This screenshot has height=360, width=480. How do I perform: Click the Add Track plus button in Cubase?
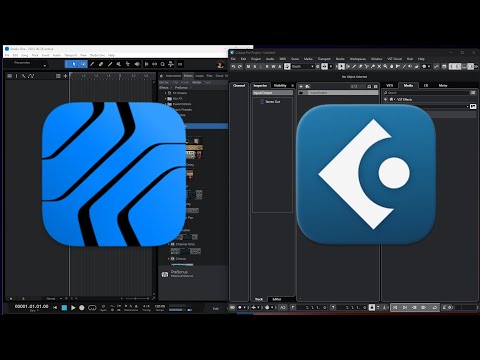point(301,86)
